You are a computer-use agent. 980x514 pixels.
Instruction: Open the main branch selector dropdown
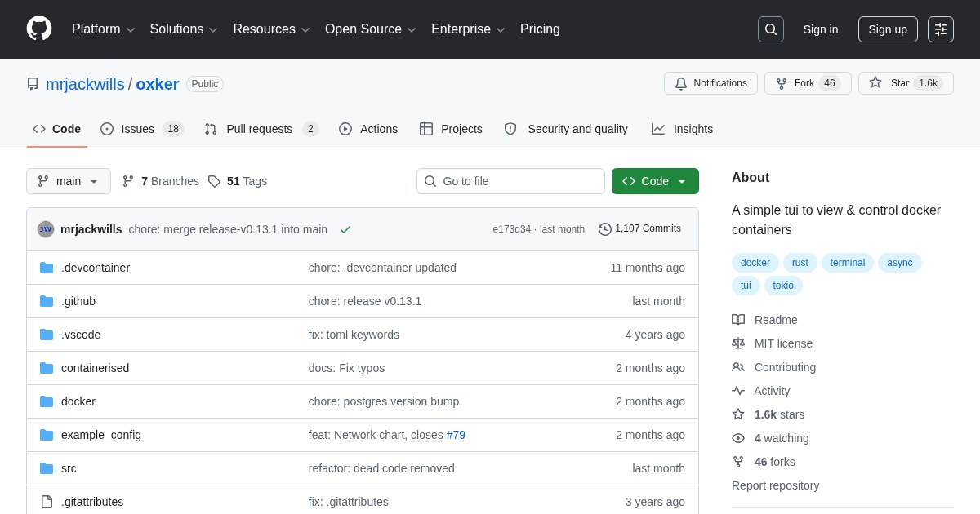point(69,181)
